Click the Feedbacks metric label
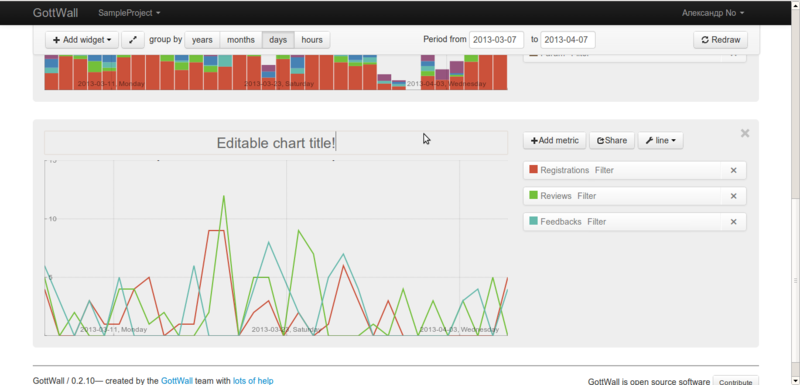This screenshot has width=800, height=385. (x=561, y=222)
